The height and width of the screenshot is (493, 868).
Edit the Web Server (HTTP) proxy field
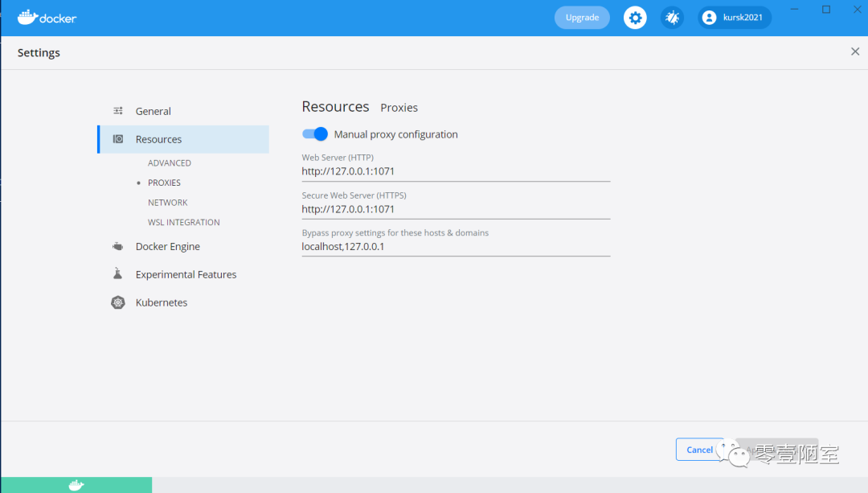click(x=456, y=171)
